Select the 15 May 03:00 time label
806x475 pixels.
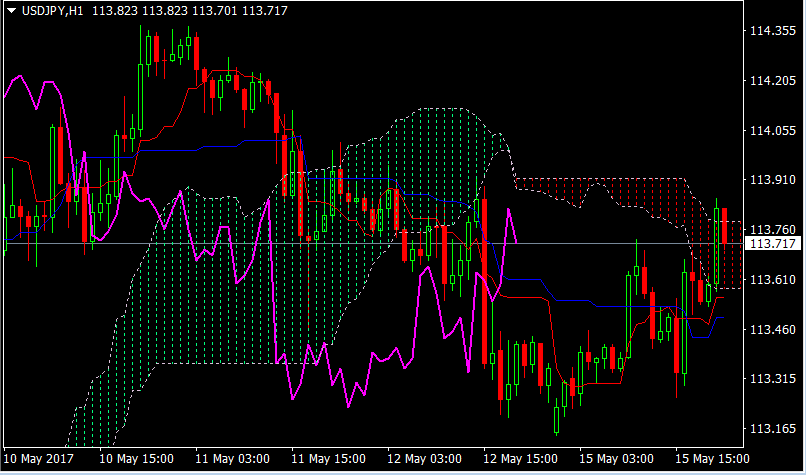click(616, 459)
